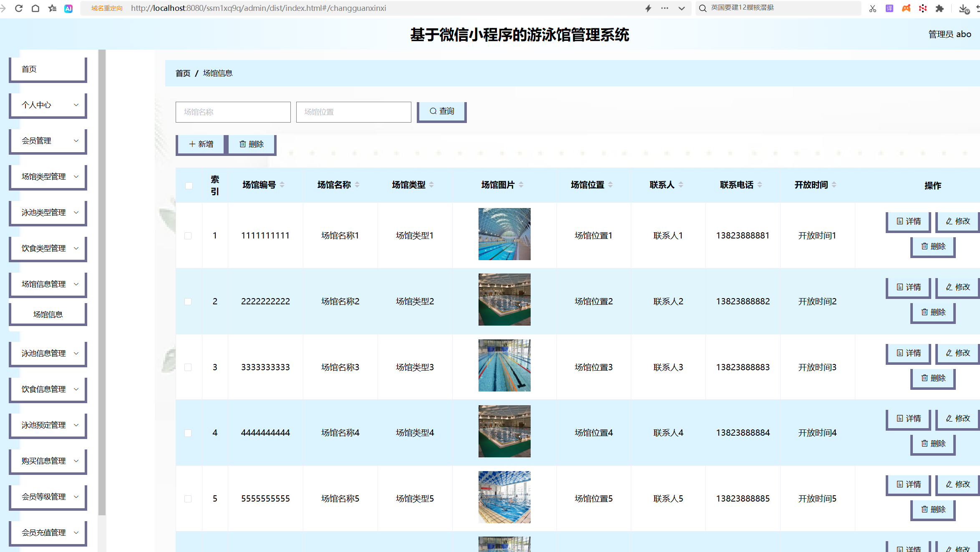Check the checkbox for venue 场馆名称5

pyautogui.click(x=188, y=499)
